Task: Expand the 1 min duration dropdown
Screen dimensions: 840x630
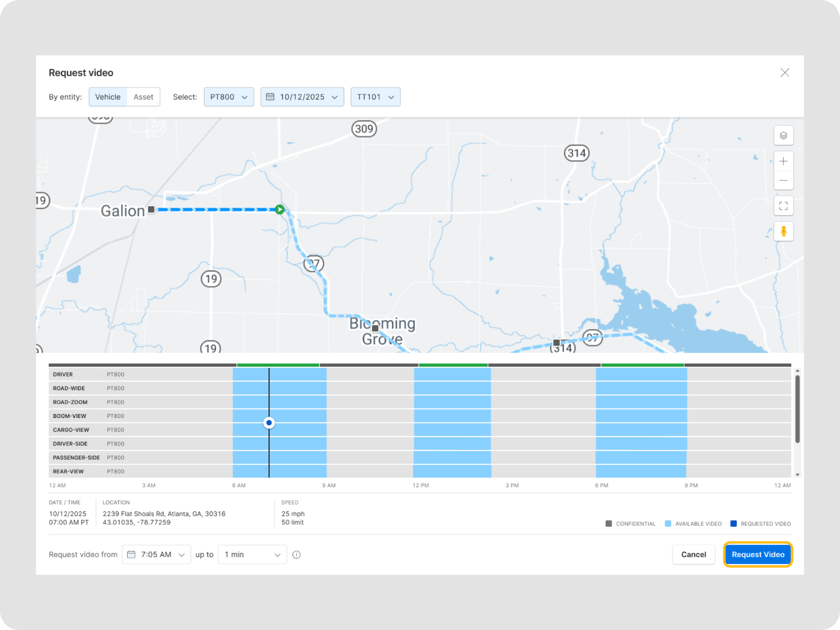Action: (x=253, y=555)
